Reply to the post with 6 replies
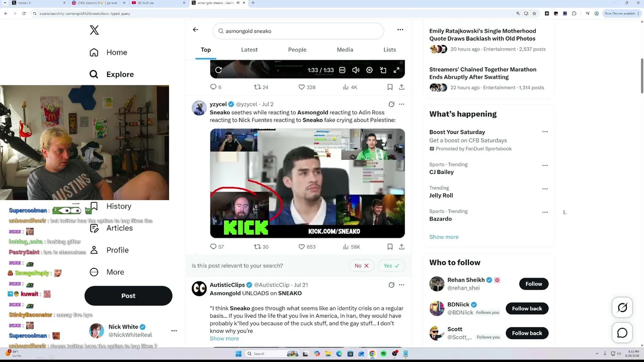Viewport: 644px width, 362px height. [215, 87]
